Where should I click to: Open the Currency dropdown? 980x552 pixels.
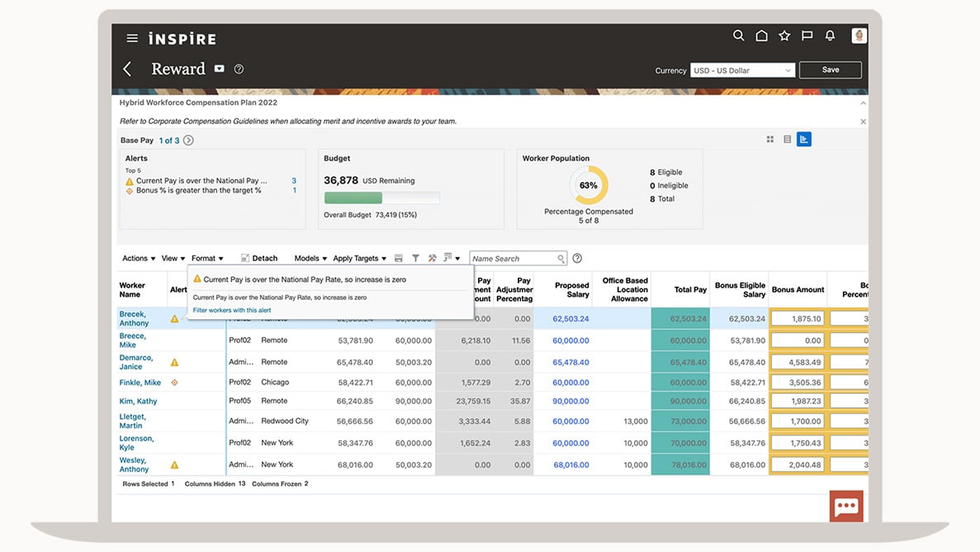[x=742, y=71]
